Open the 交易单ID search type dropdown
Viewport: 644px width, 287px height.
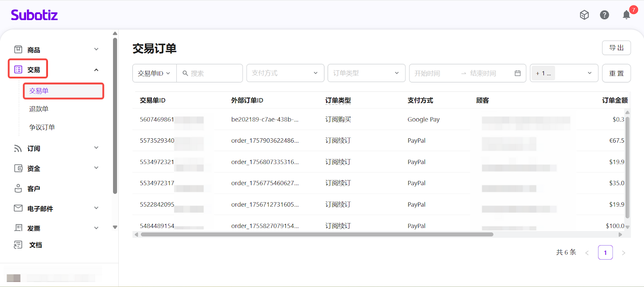[154, 73]
